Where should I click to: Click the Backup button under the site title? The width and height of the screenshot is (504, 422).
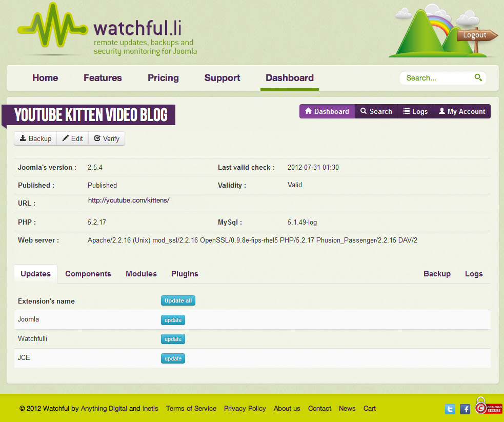[x=35, y=138]
